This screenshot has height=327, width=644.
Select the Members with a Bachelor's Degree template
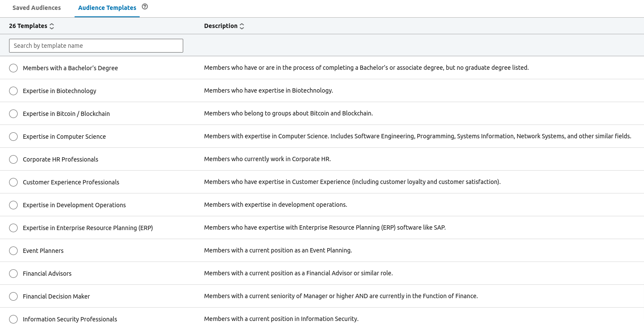[x=13, y=68]
